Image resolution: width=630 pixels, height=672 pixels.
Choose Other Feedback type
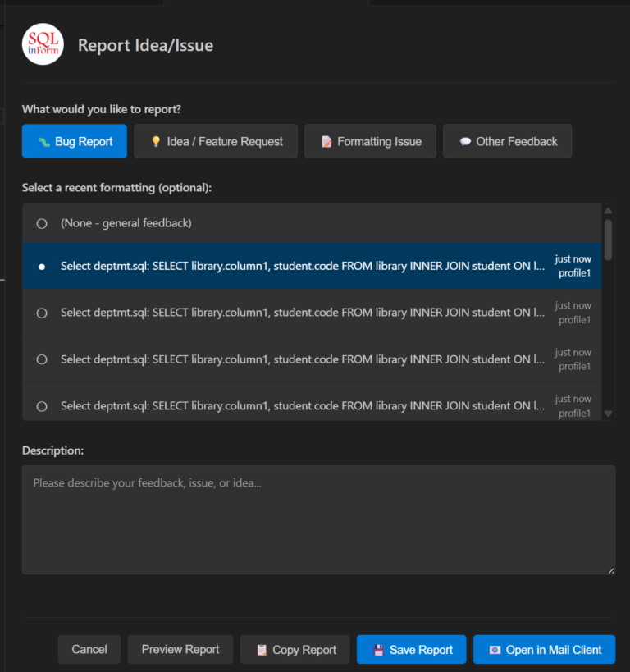[x=508, y=141]
